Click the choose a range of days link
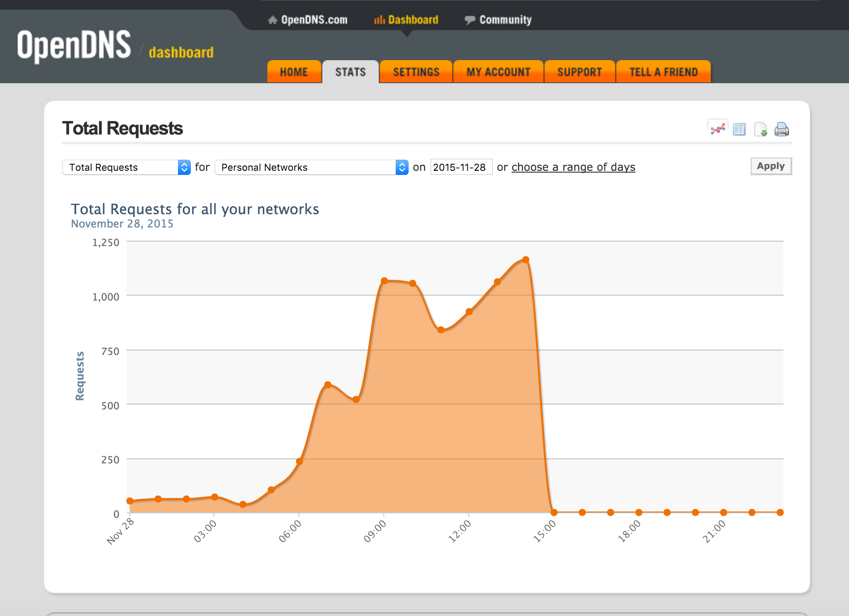 click(x=573, y=167)
